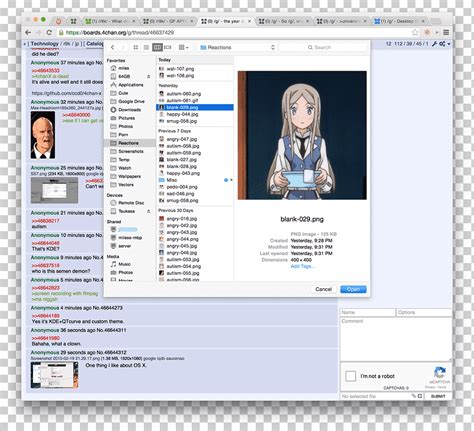
Task: Switch file dialog to icon view
Action: (x=136, y=47)
